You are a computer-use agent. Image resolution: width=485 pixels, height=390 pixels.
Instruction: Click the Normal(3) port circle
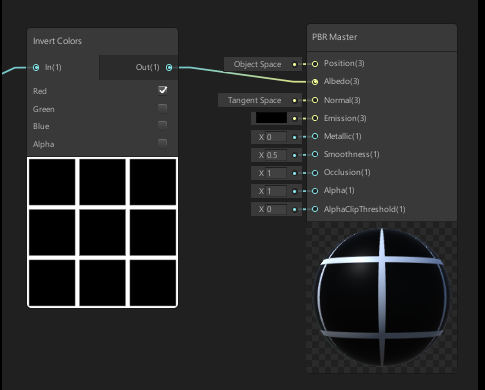coord(315,100)
